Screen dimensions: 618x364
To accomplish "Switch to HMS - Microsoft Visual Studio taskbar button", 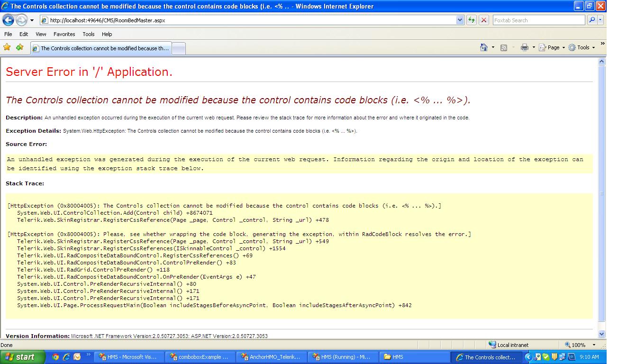I will click(129, 357).
